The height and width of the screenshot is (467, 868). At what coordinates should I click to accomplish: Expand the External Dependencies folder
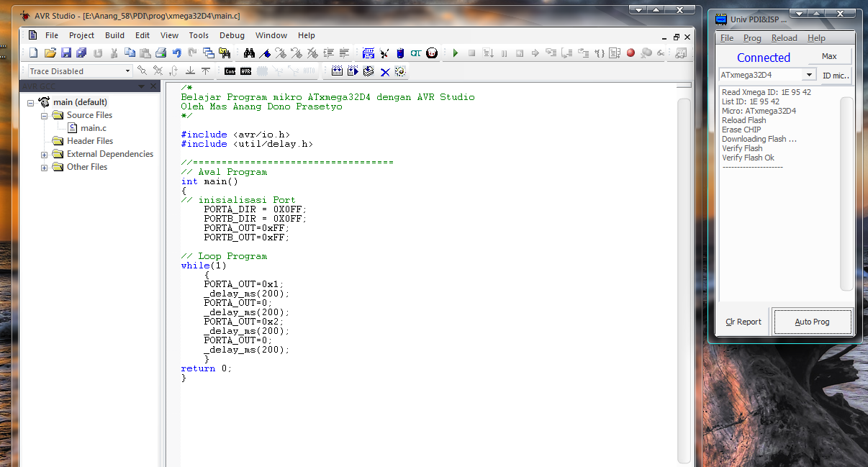click(x=44, y=154)
